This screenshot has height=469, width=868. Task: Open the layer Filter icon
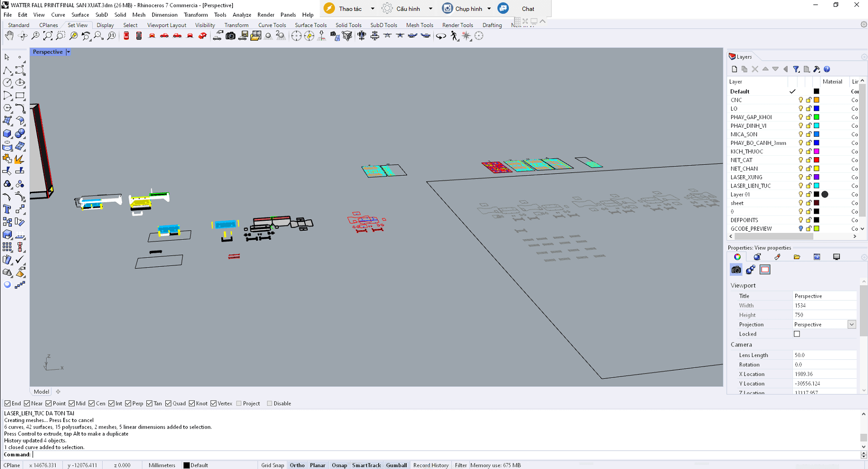(x=796, y=69)
